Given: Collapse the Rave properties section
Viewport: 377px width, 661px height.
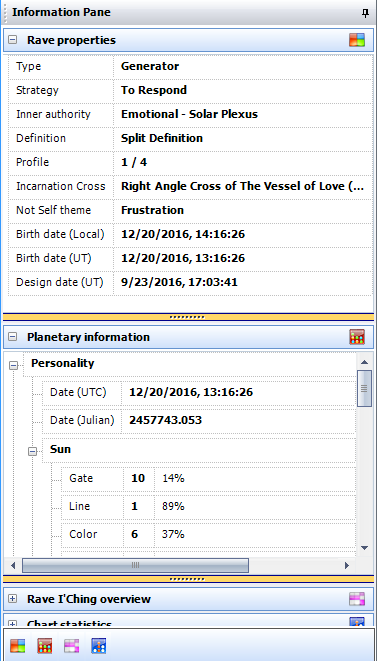Looking at the screenshot, I should [13, 40].
